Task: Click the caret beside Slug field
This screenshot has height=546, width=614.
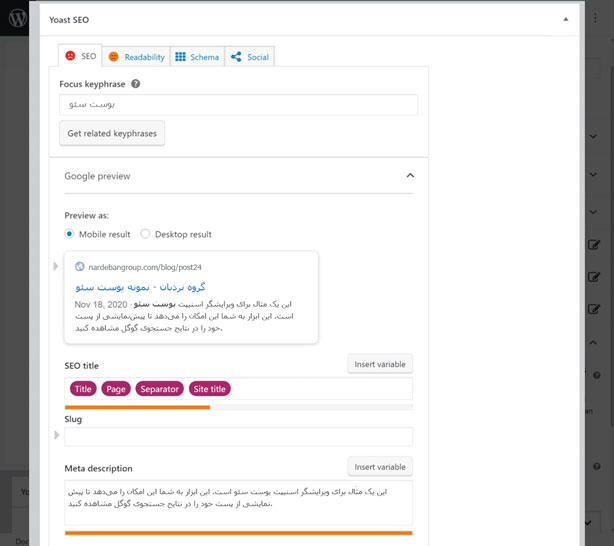Action: pyautogui.click(x=56, y=435)
